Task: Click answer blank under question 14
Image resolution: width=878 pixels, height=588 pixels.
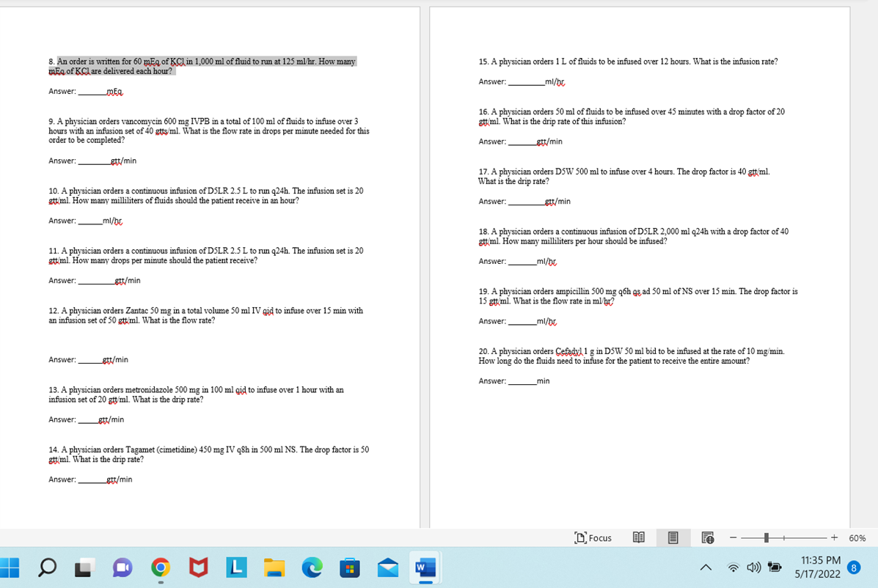Action: (x=92, y=479)
